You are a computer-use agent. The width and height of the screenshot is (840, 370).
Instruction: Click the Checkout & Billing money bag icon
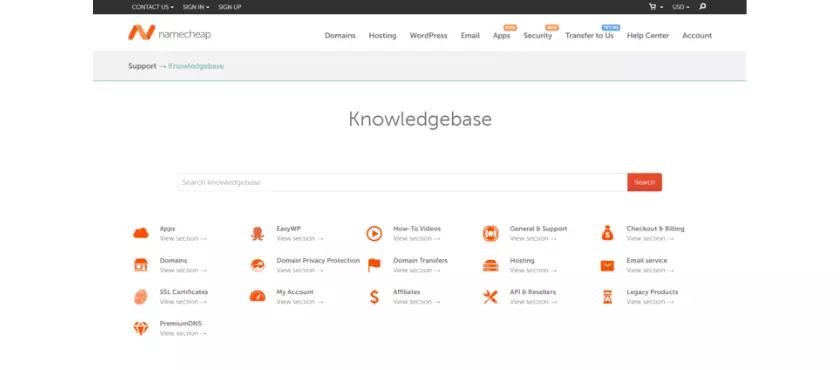[608, 233]
